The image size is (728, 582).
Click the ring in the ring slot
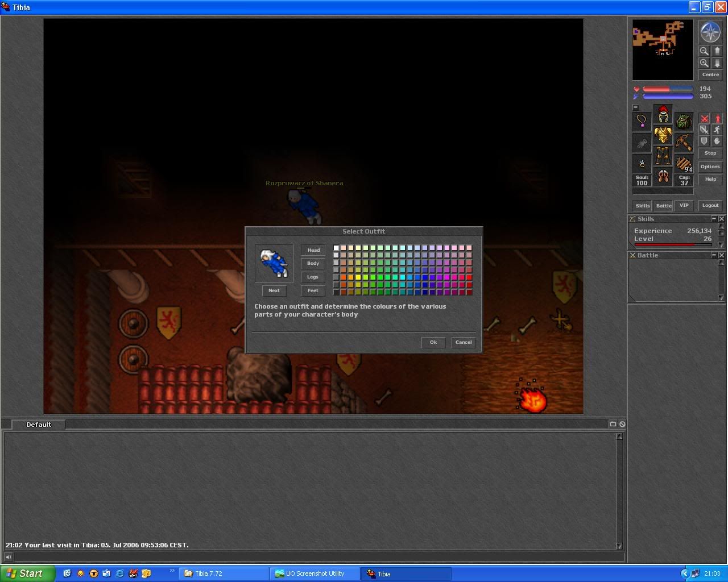pyautogui.click(x=642, y=163)
